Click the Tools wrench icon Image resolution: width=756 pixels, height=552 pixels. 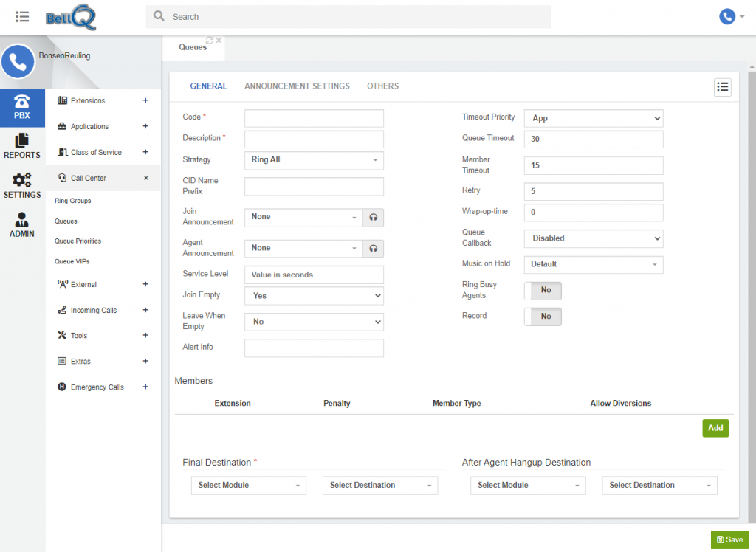click(62, 335)
